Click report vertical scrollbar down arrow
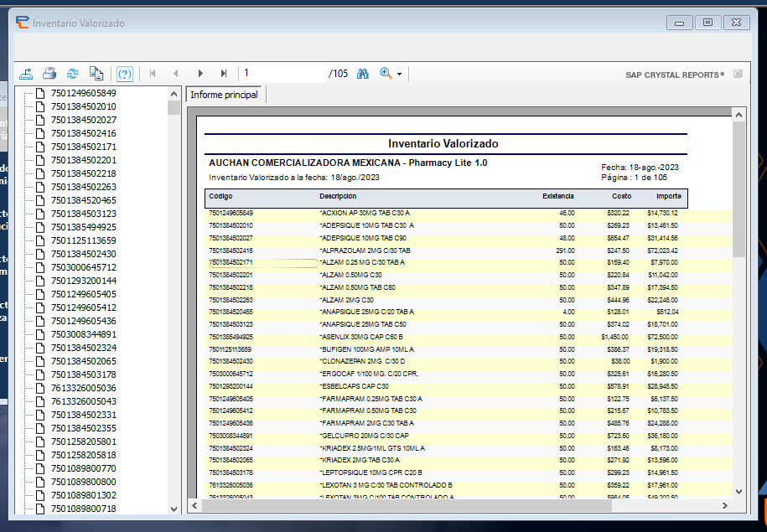767x532 pixels. [738, 492]
